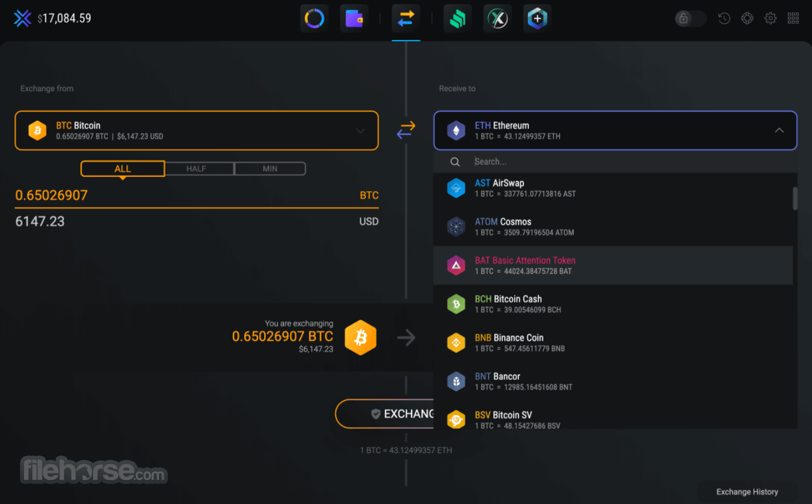812x504 pixels.
Task: Click the search magnifier icon
Action: [455, 162]
